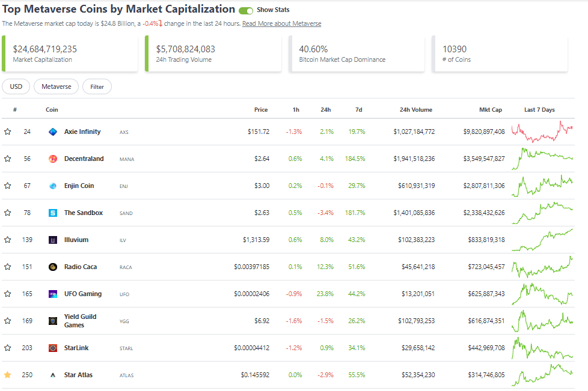The height and width of the screenshot is (391, 588).
Task: Open The Sandbox coin page
Action: [x=83, y=213]
